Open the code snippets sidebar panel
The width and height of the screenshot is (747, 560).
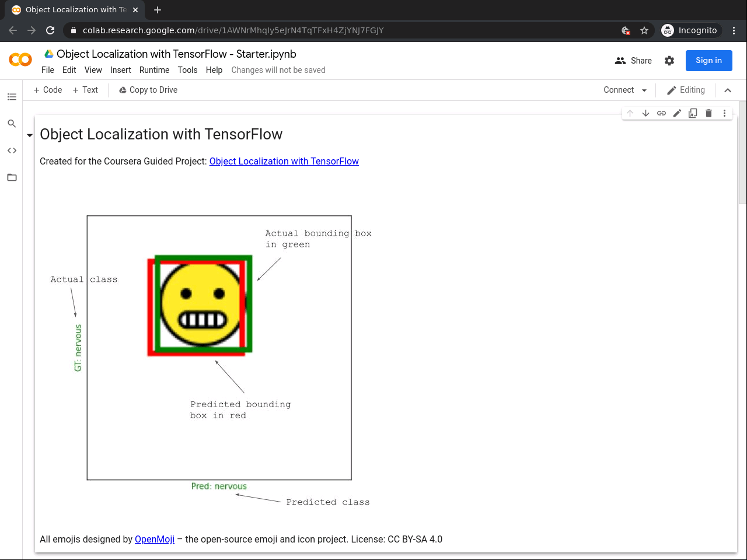pyautogui.click(x=12, y=150)
